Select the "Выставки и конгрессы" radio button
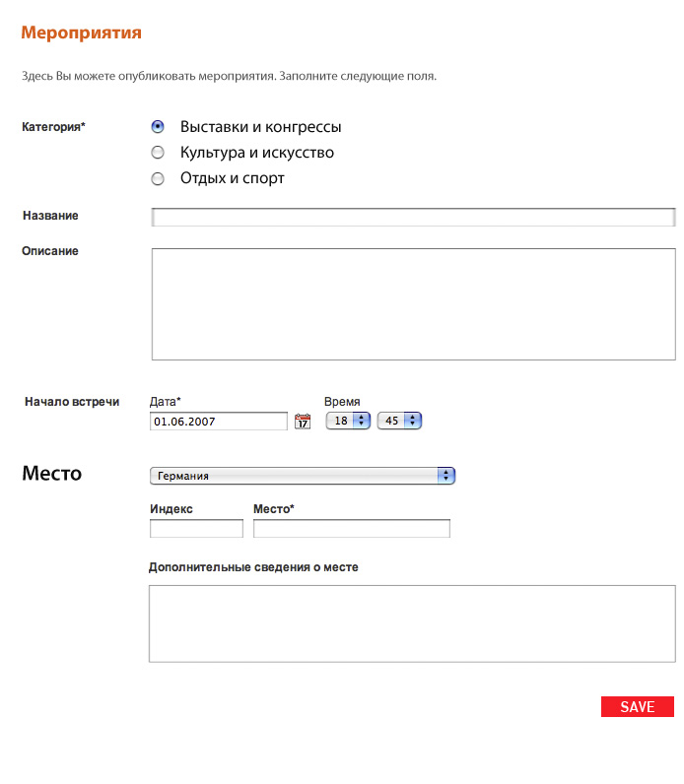 [x=158, y=127]
